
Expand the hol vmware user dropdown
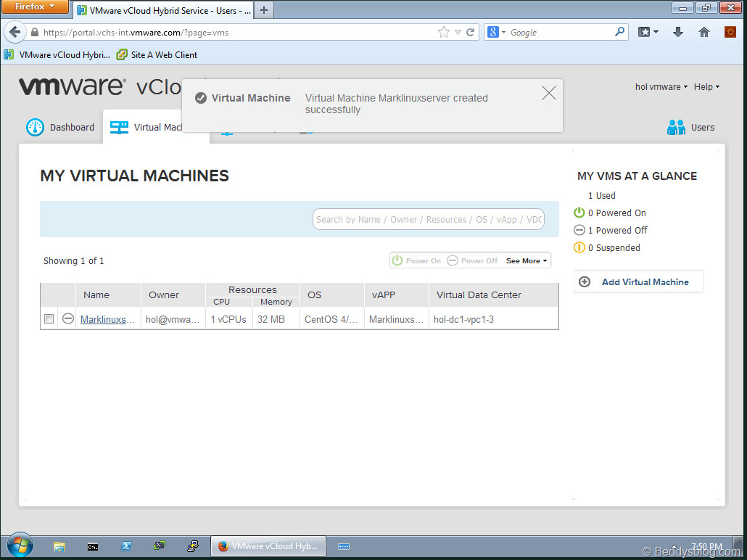pos(661,87)
